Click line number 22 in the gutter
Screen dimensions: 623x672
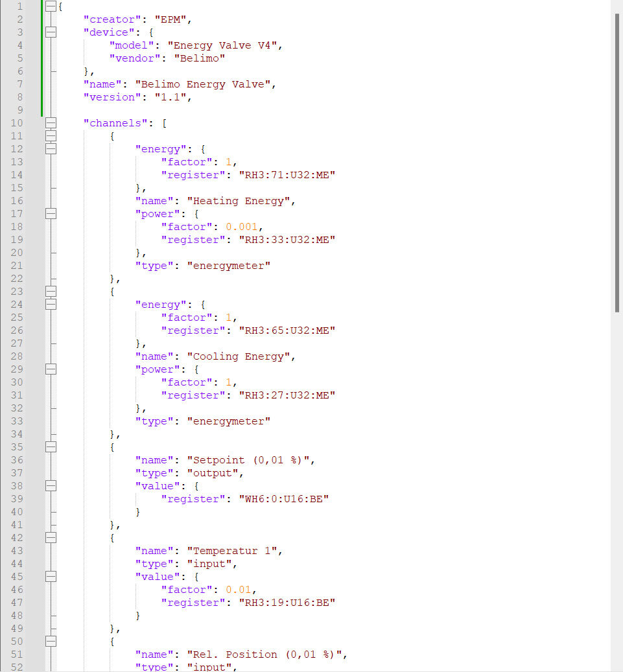click(17, 279)
